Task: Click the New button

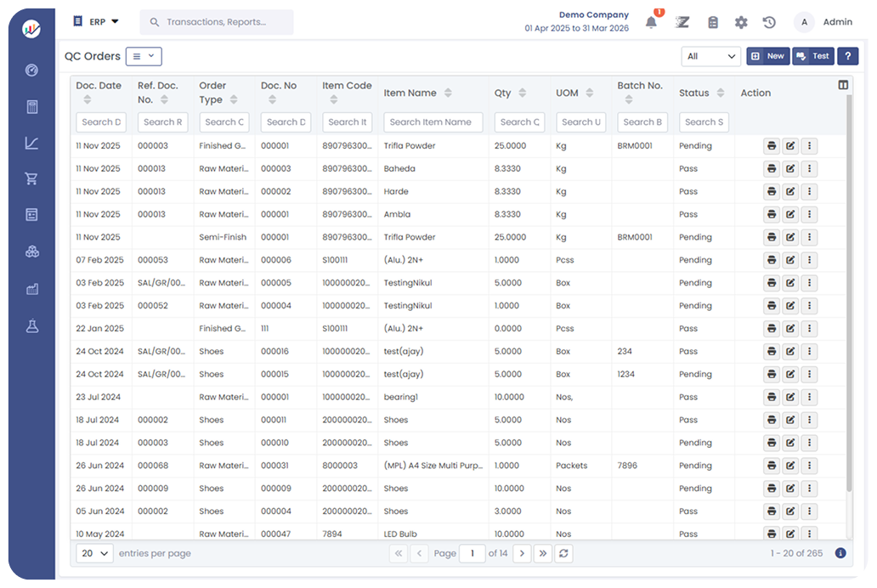Action: pos(767,57)
